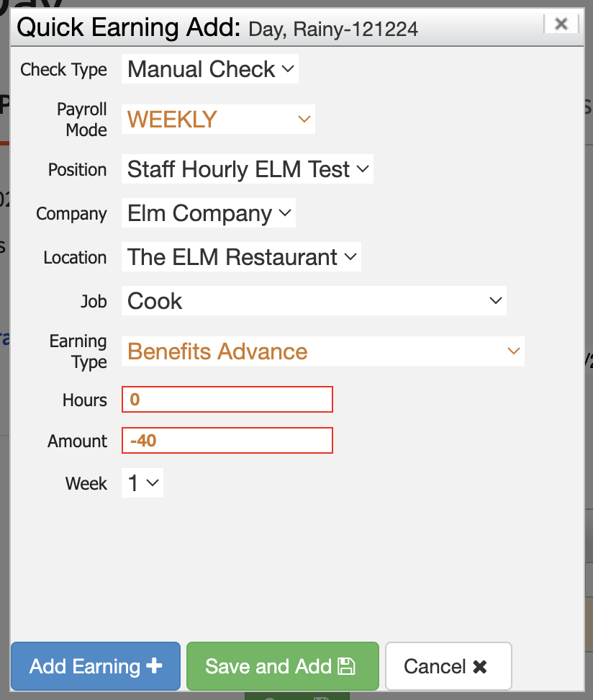
Task: Click the Save and Add button
Action: [282, 667]
